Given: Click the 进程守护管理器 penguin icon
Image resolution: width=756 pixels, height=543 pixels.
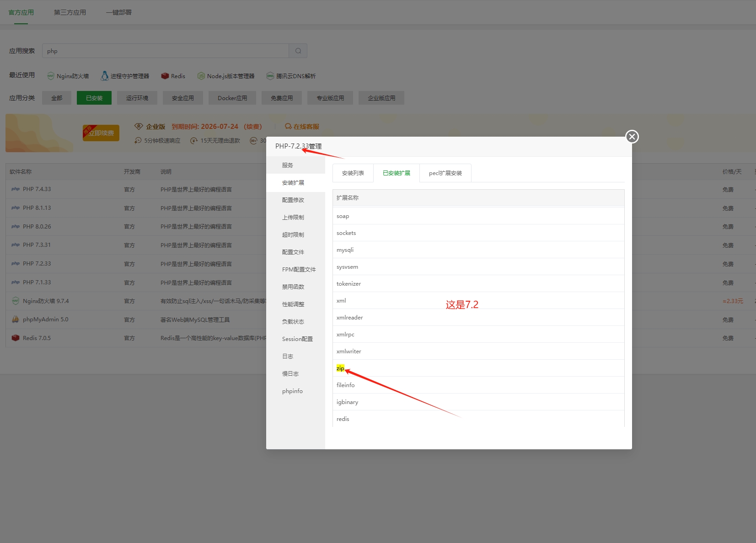Looking at the screenshot, I should point(104,76).
